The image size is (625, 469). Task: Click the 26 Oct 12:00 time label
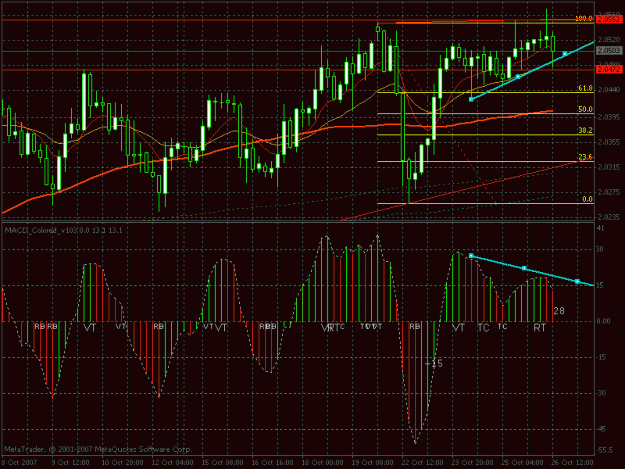click(x=572, y=462)
